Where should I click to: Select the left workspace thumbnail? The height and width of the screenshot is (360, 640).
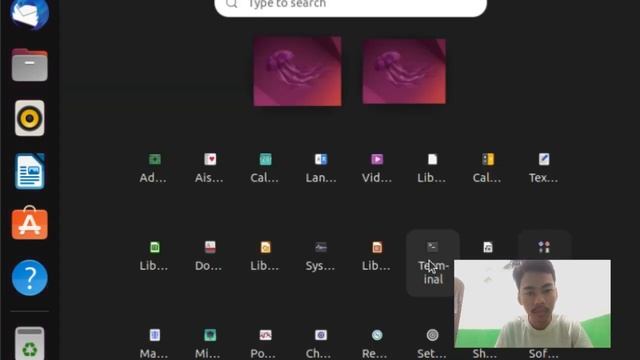(298, 71)
